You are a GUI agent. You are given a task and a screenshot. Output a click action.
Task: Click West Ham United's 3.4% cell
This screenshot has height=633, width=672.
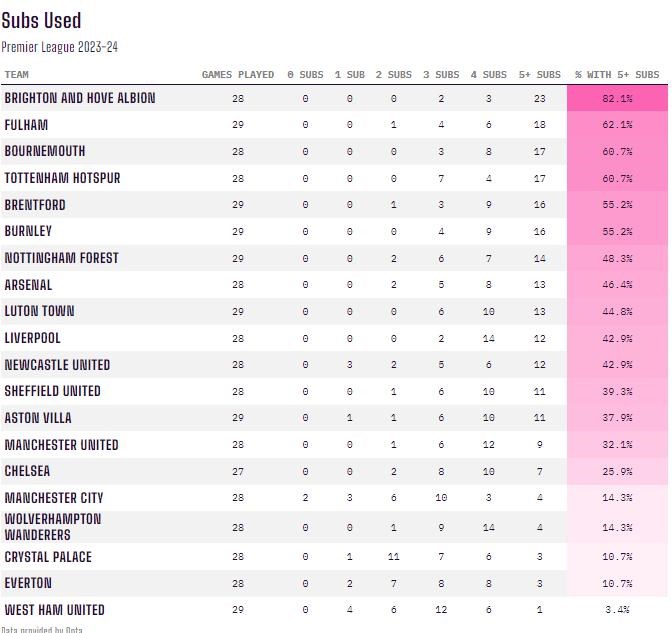tap(617, 610)
